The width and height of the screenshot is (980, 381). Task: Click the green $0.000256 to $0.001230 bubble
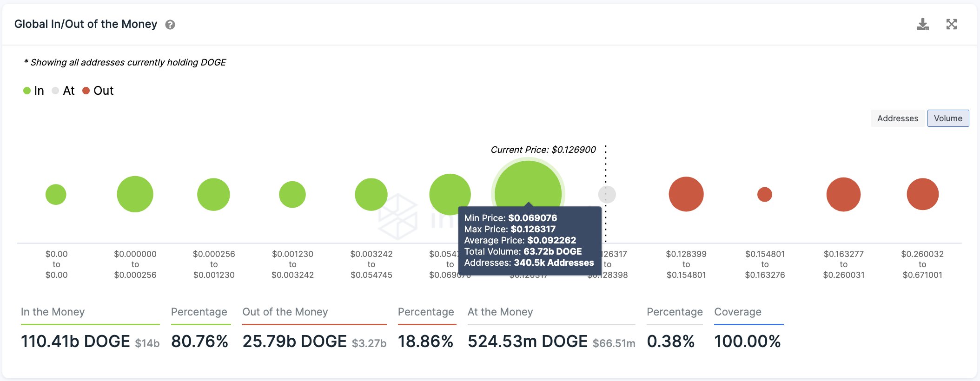pos(213,194)
